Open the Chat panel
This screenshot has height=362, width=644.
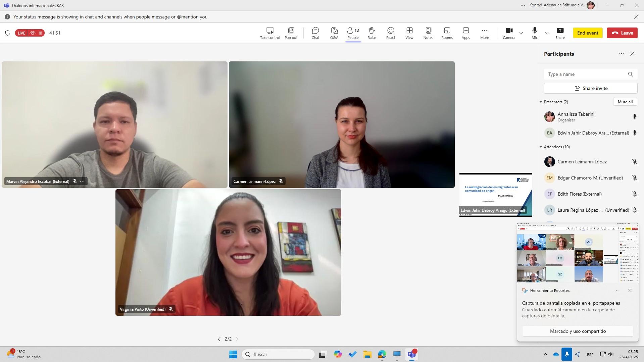coord(315,33)
